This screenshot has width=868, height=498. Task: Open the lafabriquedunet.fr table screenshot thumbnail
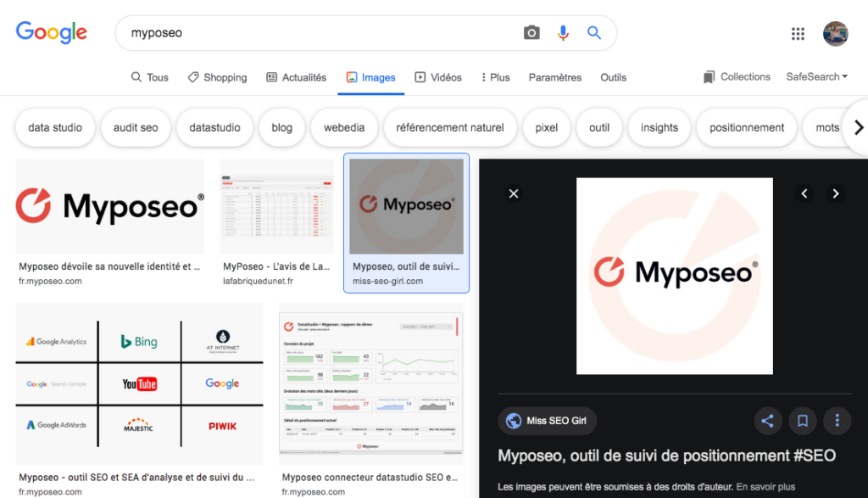coord(277,207)
